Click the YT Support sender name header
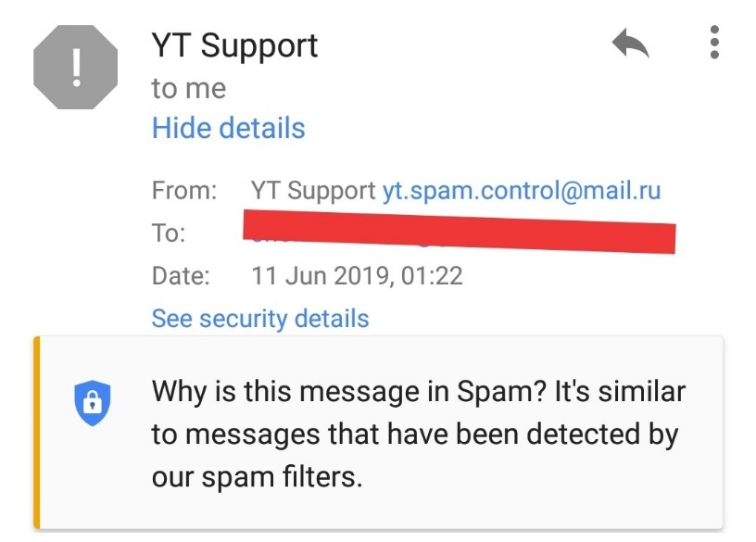The height and width of the screenshot is (542, 756). click(234, 45)
